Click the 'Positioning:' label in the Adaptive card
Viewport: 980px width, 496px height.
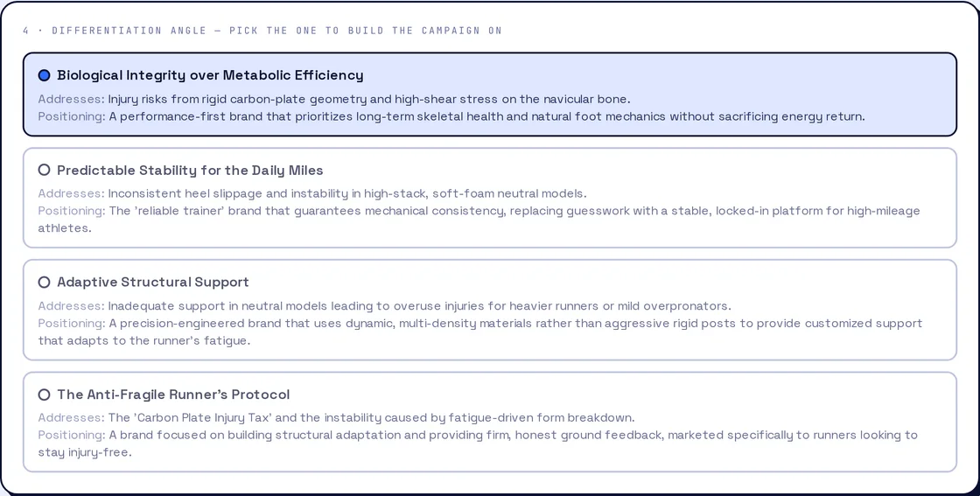71,324
